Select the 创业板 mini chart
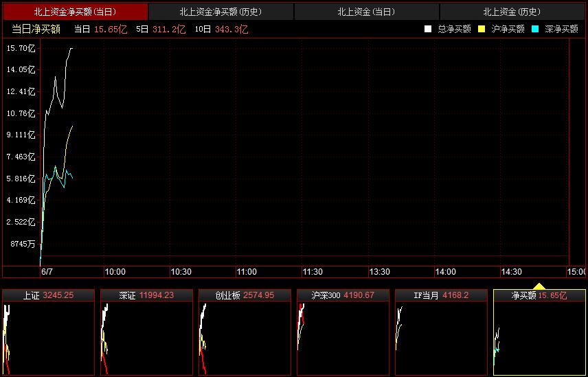The width and height of the screenshot is (588, 377). (245, 332)
